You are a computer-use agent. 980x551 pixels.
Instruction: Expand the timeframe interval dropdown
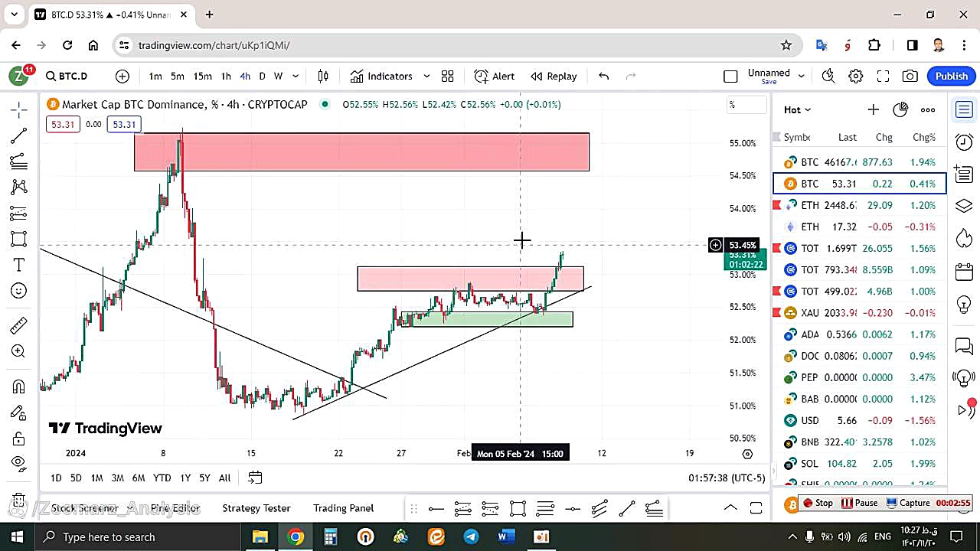(x=296, y=76)
